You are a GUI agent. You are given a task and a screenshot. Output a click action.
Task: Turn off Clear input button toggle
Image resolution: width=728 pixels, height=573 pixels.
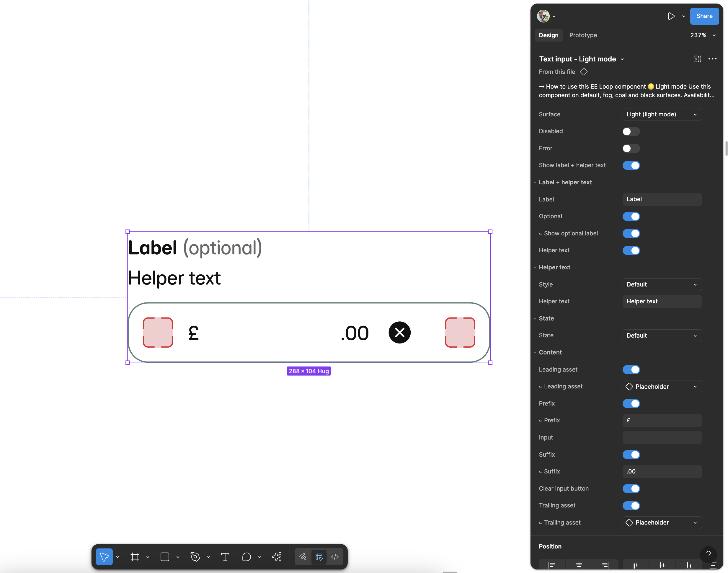pos(631,489)
